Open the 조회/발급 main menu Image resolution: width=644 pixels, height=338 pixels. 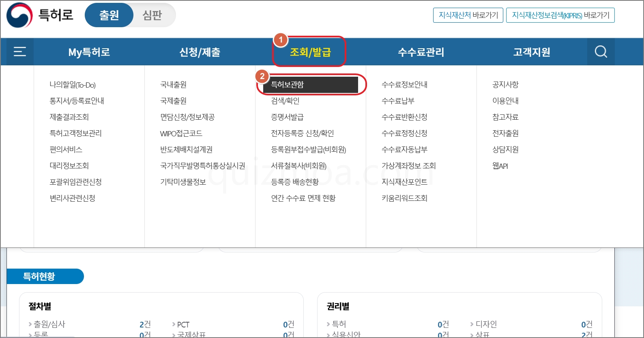click(x=310, y=52)
